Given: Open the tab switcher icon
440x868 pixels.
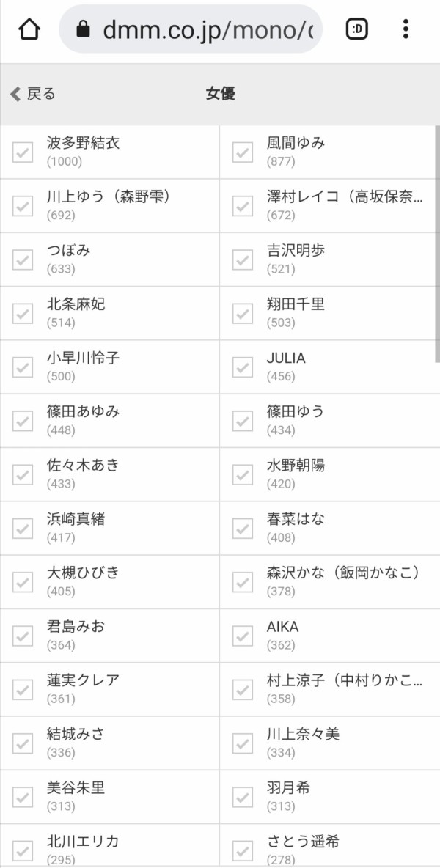Looking at the screenshot, I should 357,29.
